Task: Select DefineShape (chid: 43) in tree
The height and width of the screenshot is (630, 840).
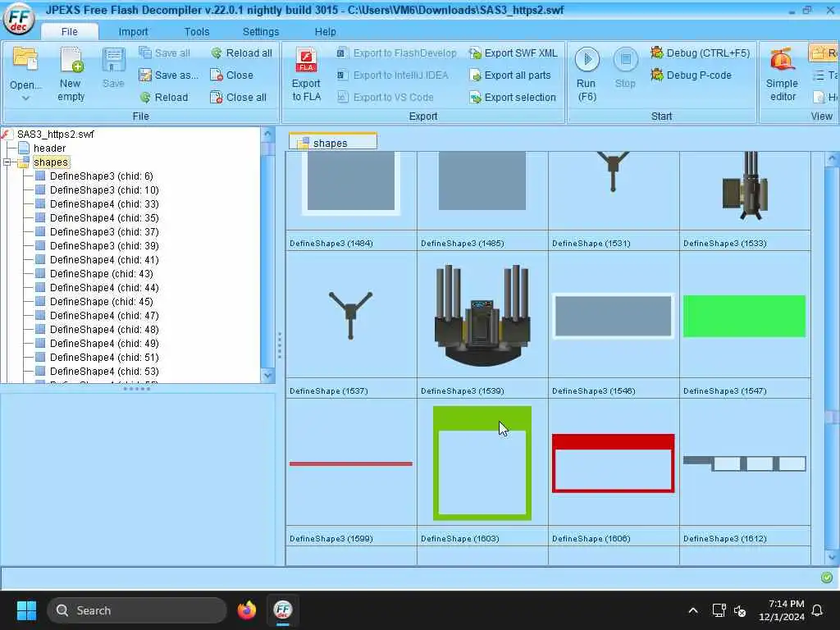Action: pos(101,273)
